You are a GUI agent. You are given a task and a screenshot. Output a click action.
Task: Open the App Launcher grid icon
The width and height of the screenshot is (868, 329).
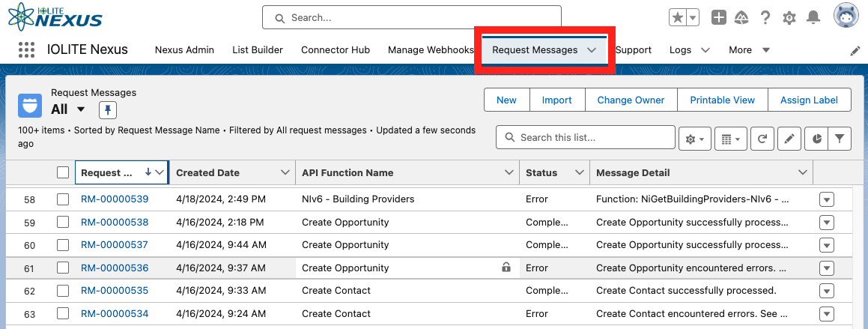coord(26,50)
